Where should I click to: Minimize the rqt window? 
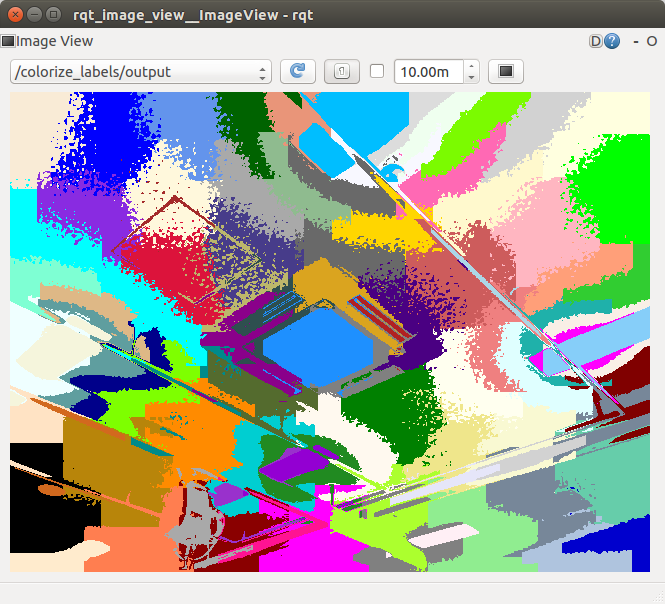(34, 15)
